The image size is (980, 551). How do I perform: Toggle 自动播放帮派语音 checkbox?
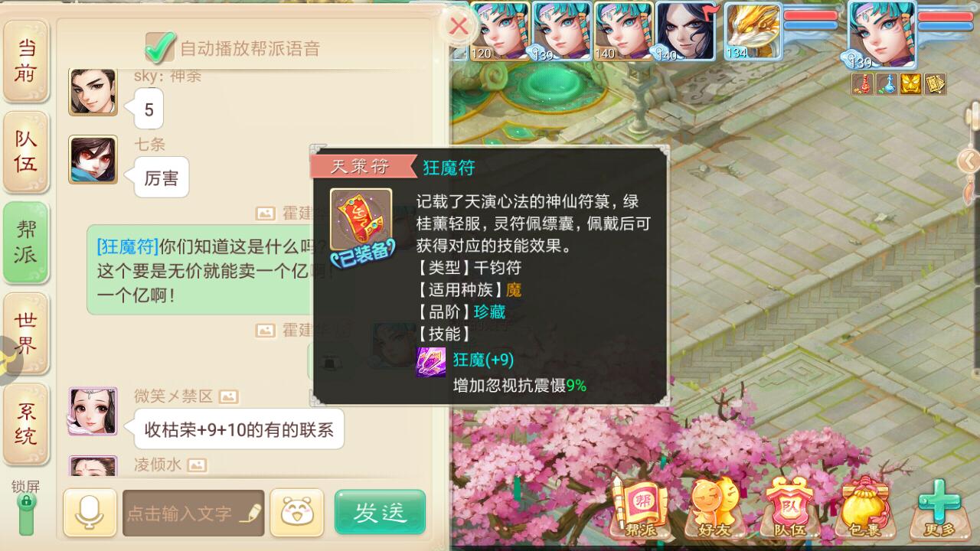pyautogui.click(x=160, y=48)
